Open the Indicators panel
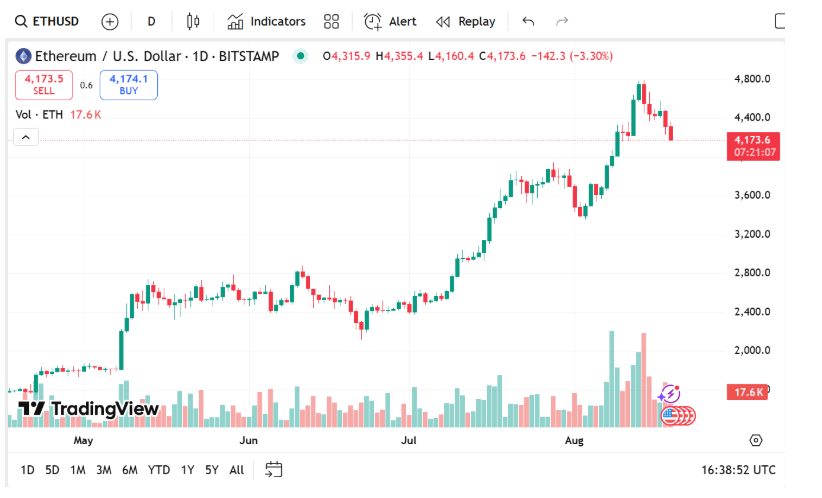The width and height of the screenshot is (822, 498). coord(266,21)
